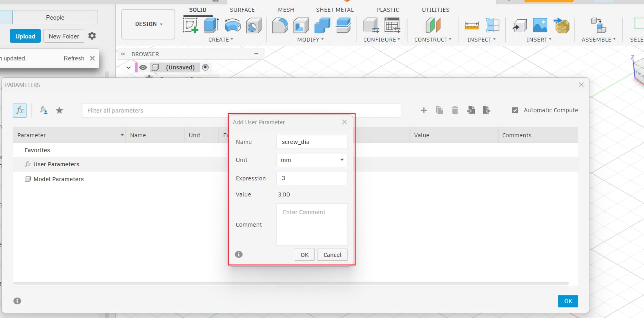
Task: Open the INSERT dropdown menu
Action: click(539, 40)
